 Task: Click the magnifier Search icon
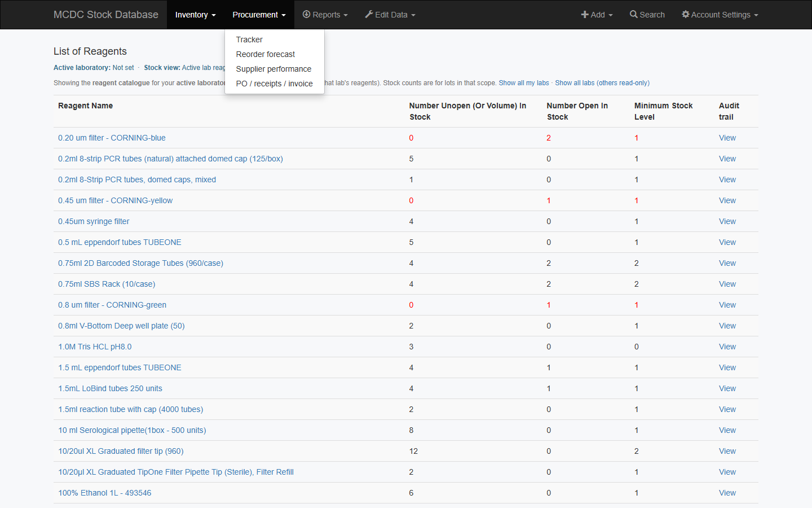pyautogui.click(x=634, y=15)
